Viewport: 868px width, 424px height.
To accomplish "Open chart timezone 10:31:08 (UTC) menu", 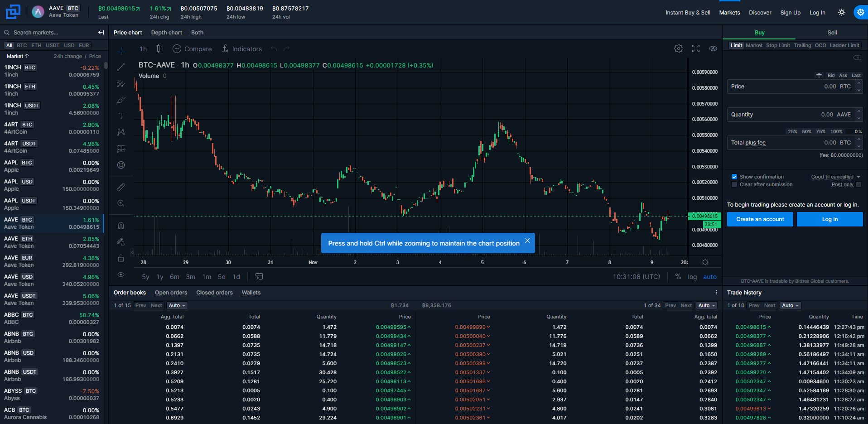I will point(637,277).
